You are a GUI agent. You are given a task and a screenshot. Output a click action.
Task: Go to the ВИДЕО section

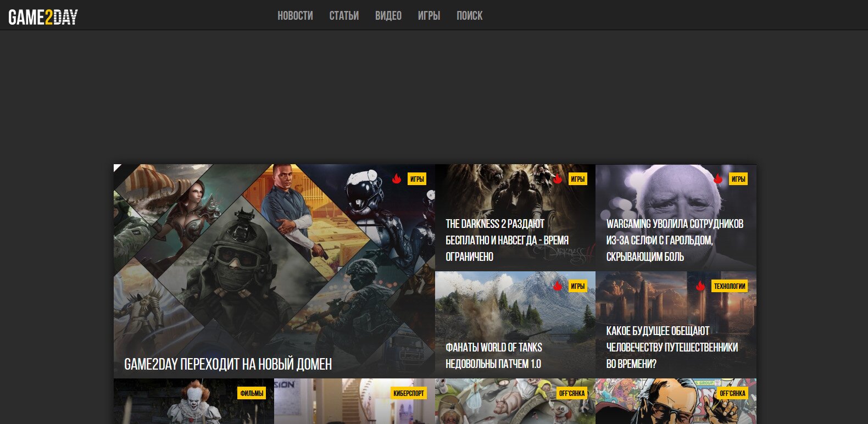pos(388,16)
